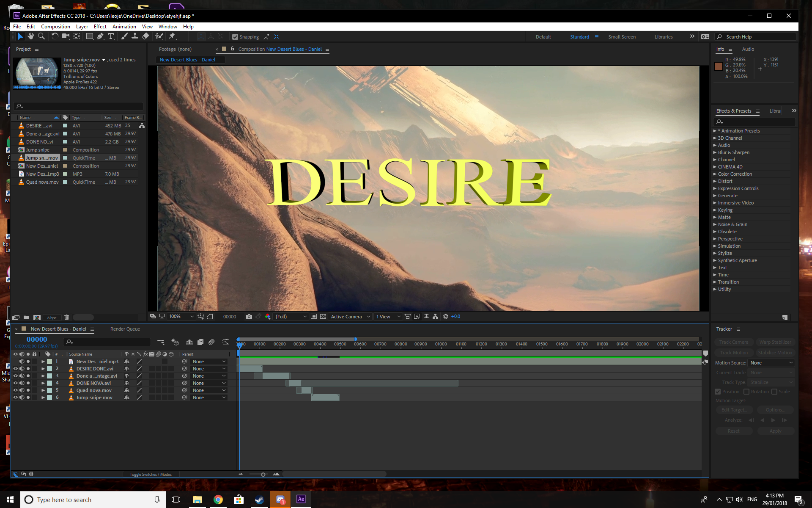Hide the Done a ...ntage.avi layer video
Image resolution: width=812 pixels, height=508 pixels.
[15, 376]
